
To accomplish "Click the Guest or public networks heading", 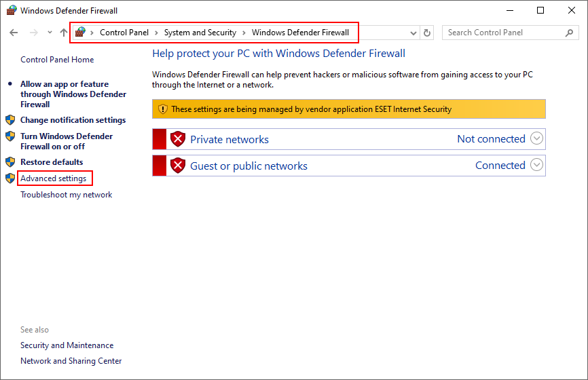I will click(249, 166).
